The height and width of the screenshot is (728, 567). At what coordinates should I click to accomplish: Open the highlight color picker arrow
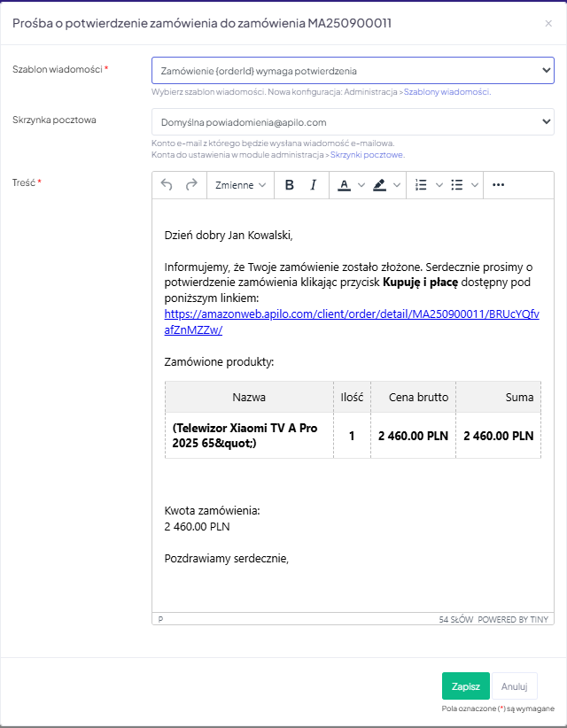[397, 185]
